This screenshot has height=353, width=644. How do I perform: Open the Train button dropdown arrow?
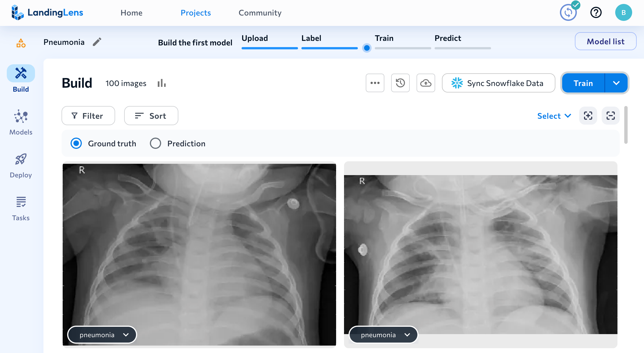[x=617, y=83]
